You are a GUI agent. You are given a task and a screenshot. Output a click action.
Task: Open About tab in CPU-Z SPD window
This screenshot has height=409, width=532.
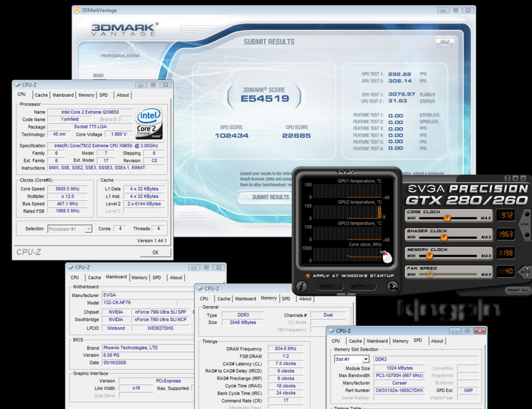coord(437,341)
